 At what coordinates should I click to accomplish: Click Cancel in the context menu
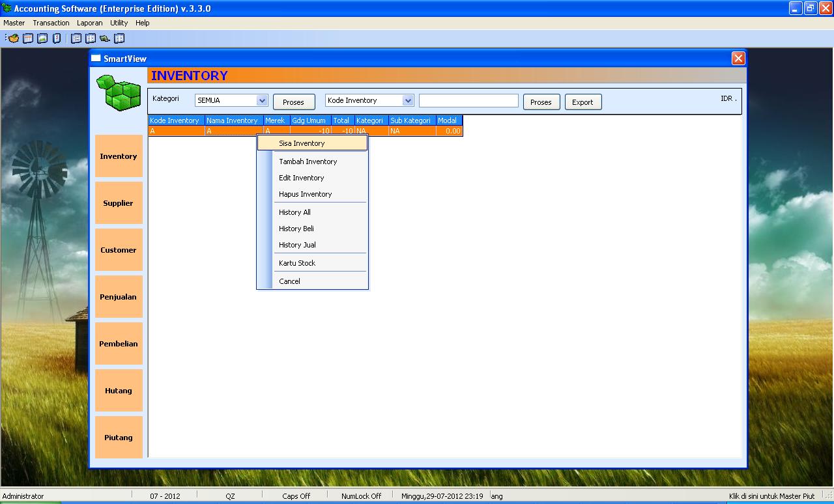[313, 281]
